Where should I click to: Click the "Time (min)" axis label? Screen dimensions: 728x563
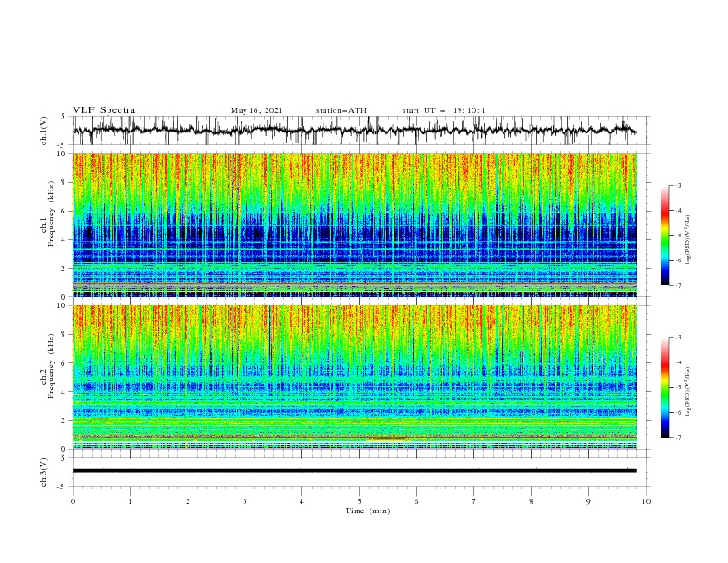pyautogui.click(x=368, y=511)
